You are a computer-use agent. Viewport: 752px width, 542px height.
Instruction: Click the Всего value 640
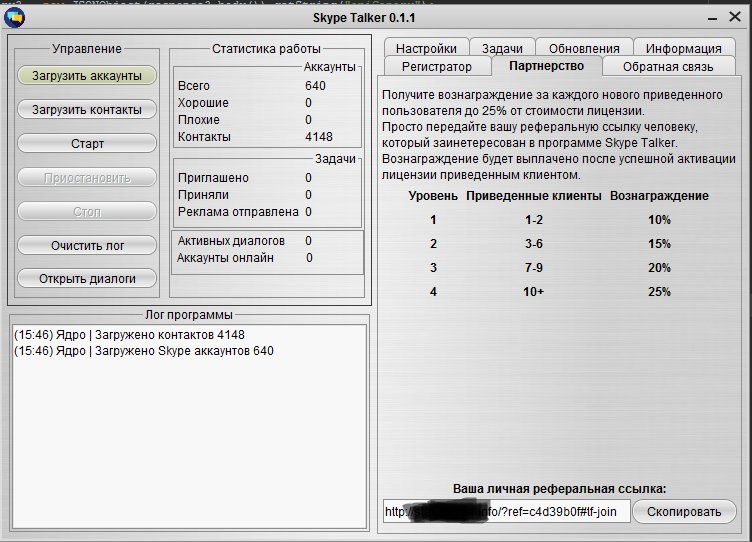tap(315, 86)
